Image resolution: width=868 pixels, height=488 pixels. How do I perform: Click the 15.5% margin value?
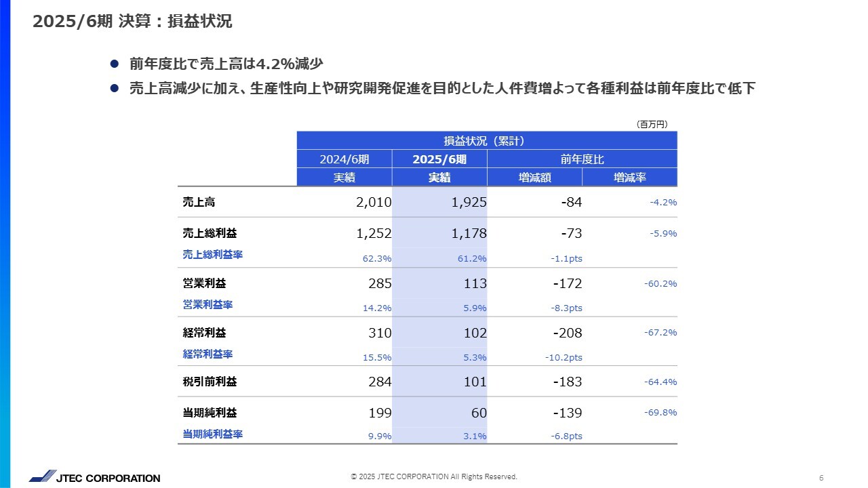click(377, 357)
